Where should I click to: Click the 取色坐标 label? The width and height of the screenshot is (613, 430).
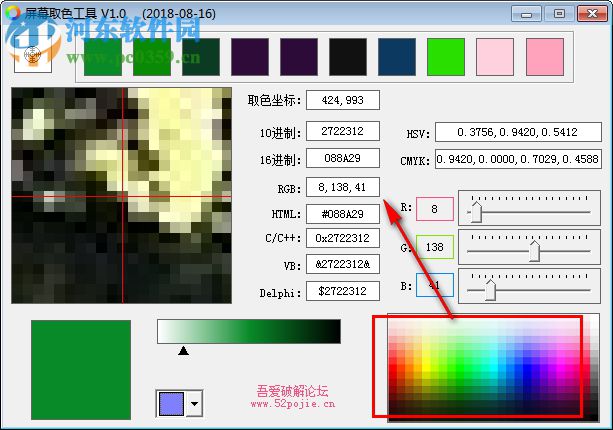pyautogui.click(x=275, y=100)
